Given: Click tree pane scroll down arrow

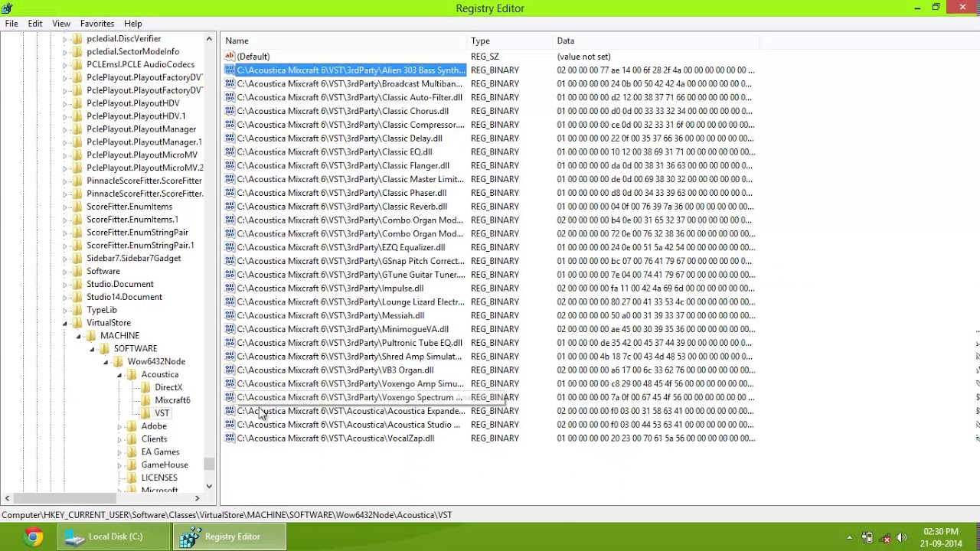Looking at the screenshot, I should (209, 486).
